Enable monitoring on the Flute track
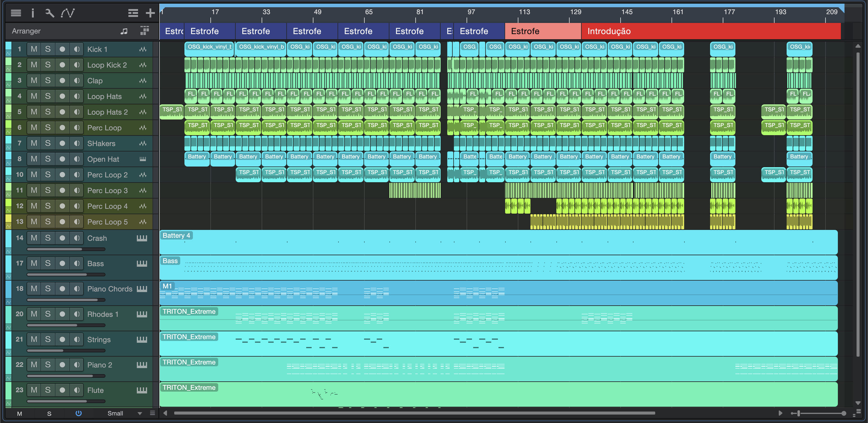This screenshot has width=868, height=423. tap(77, 390)
